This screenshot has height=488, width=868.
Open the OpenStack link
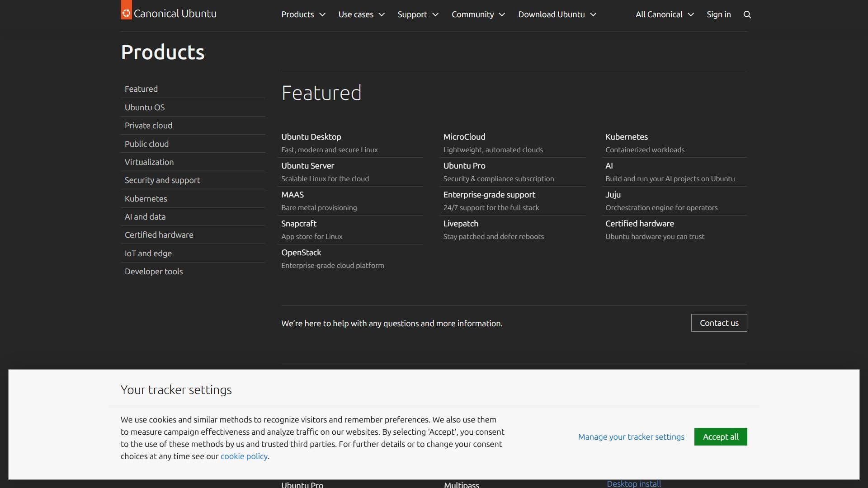[301, 253]
